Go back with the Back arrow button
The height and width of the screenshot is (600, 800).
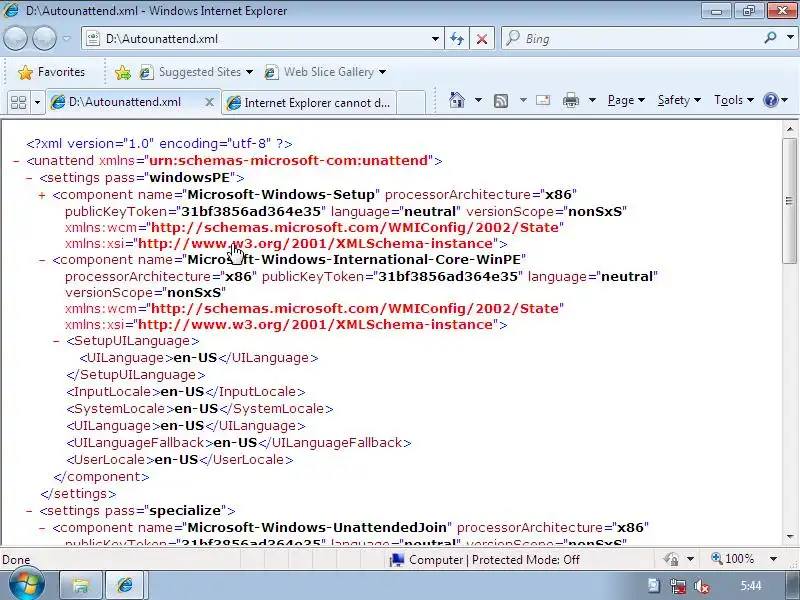(x=15, y=39)
